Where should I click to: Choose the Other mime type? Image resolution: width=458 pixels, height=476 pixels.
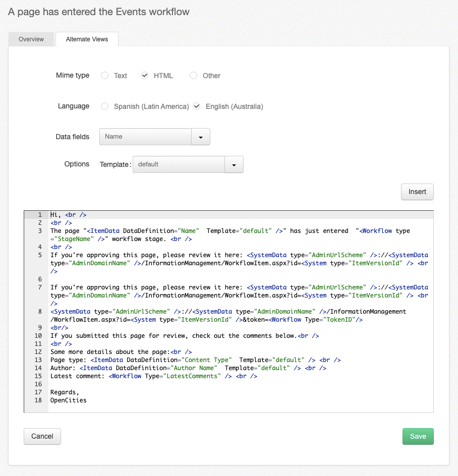tap(193, 75)
